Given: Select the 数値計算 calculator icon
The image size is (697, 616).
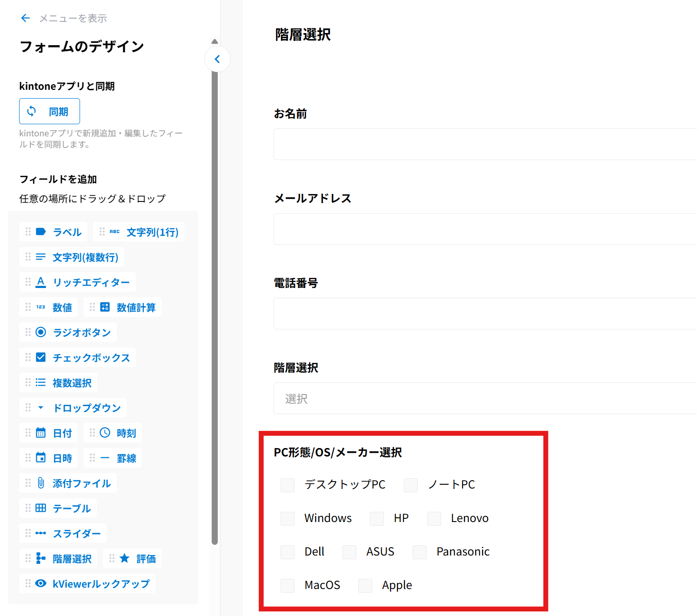Looking at the screenshot, I should click(x=105, y=307).
